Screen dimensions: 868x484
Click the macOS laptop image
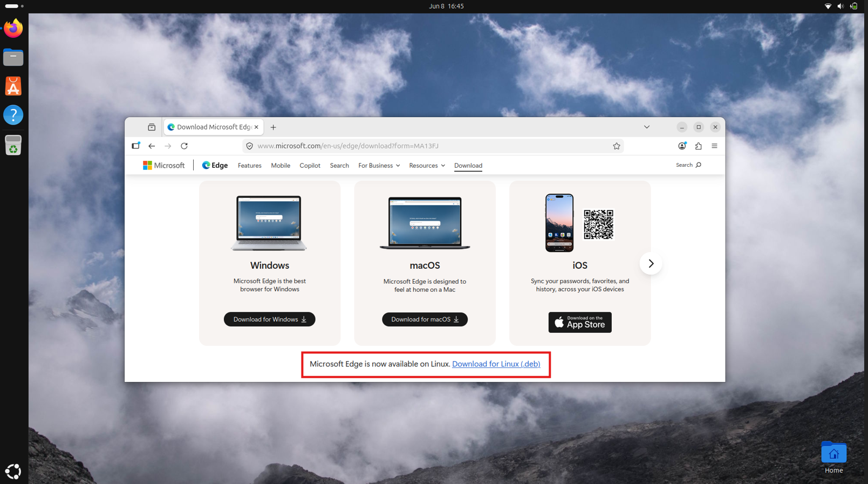(x=425, y=223)
